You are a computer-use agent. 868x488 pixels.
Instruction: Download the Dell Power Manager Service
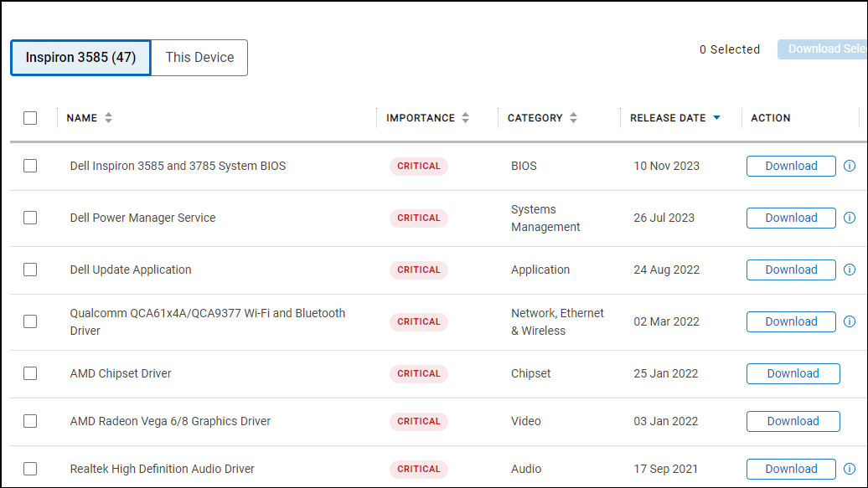[x=791, y=218]
